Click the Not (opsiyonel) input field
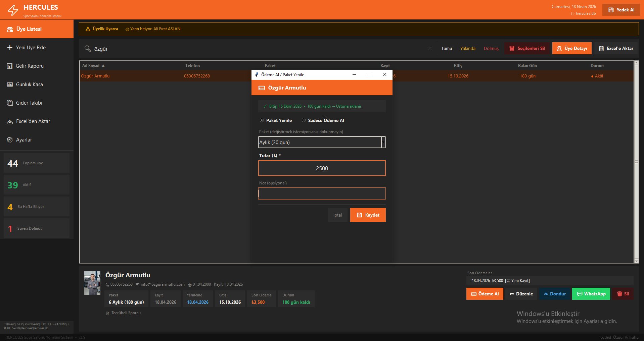The height and width of the screenshot is (341, 644). click(322, 193)
